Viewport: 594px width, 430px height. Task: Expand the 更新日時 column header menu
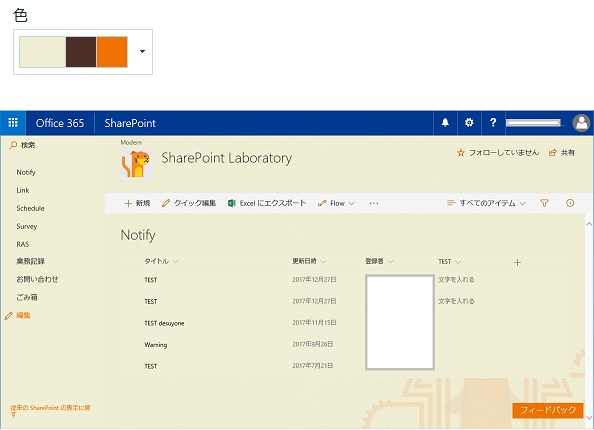coord(323,262)
